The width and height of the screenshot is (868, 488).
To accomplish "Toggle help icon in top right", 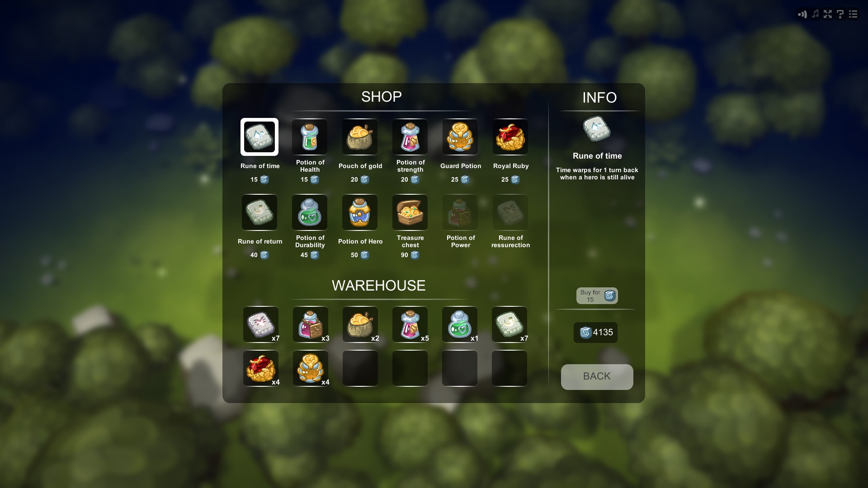I will pyautogui.click(x=840, y=13).
